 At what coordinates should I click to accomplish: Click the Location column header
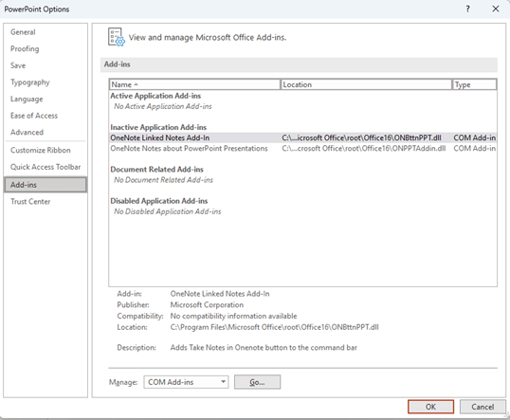(x=366, y=84)
